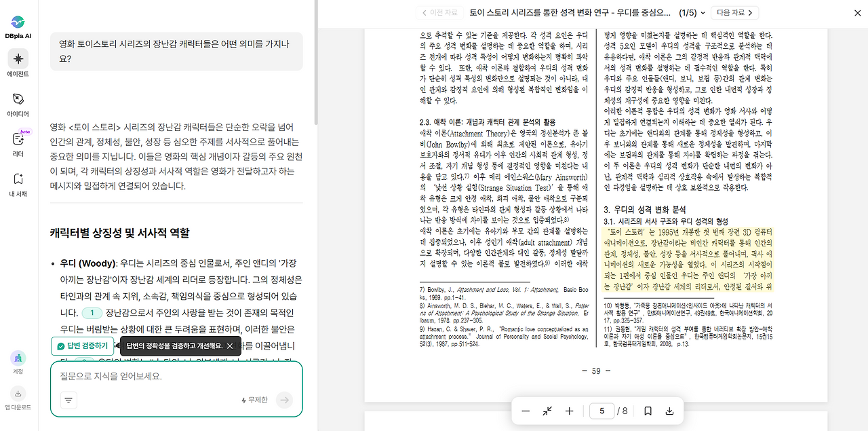The width and height of the screenshot is (868, 431).
Task: Click 답변 검증하기 button
Action: pyautogui.click(x=82, y=346)
